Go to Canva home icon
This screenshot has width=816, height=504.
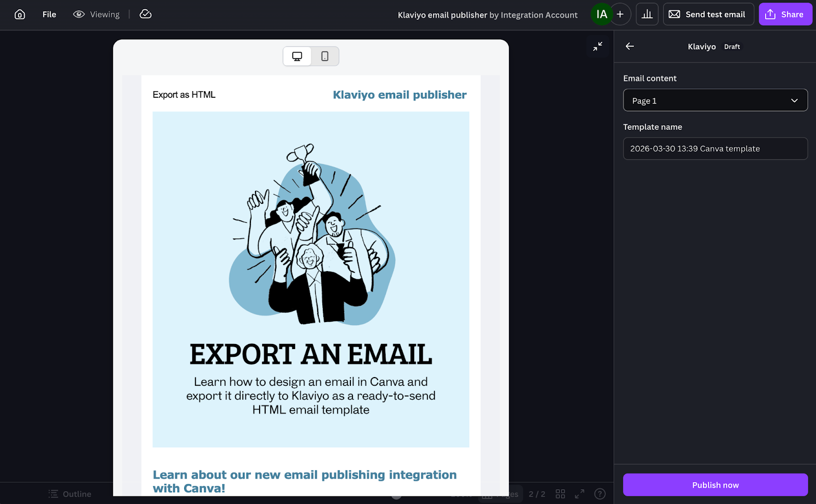click(20, 14)
